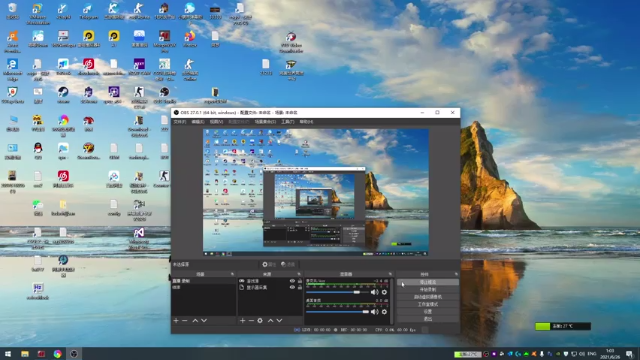
Task: Pop out the Sources dock via header icon
Action: click(299, 274)
